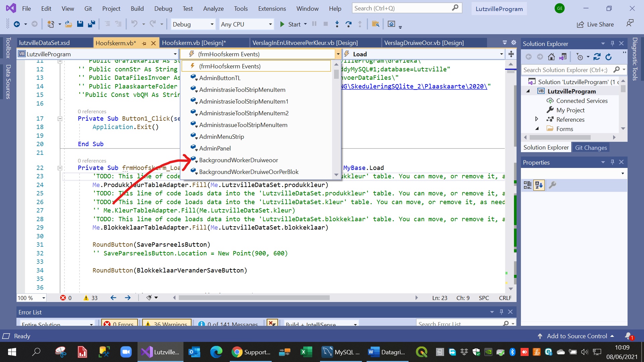Click the Undo toolbar icon
The height and width of the screenshot is (362, 644).
click(x=134, y=24)
